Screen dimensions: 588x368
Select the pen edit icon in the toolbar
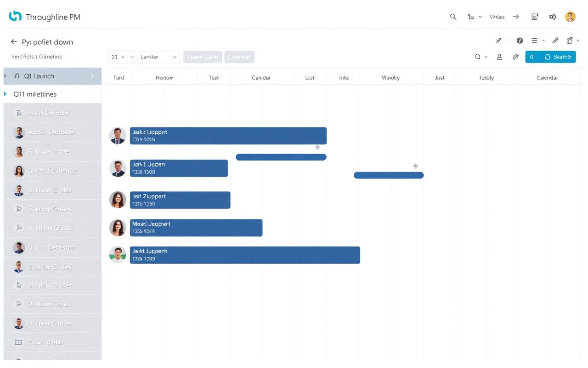555,40
